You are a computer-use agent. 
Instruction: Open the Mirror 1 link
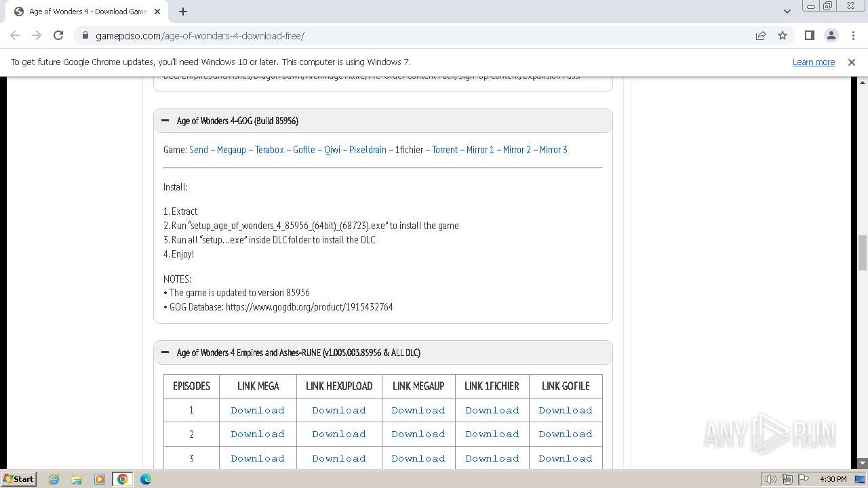click(480, 150)
